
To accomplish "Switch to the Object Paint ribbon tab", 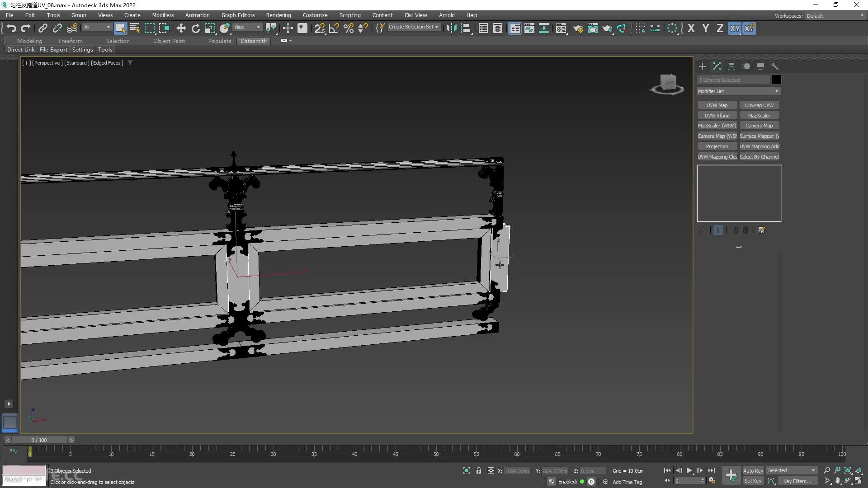I will coord(169,41).
